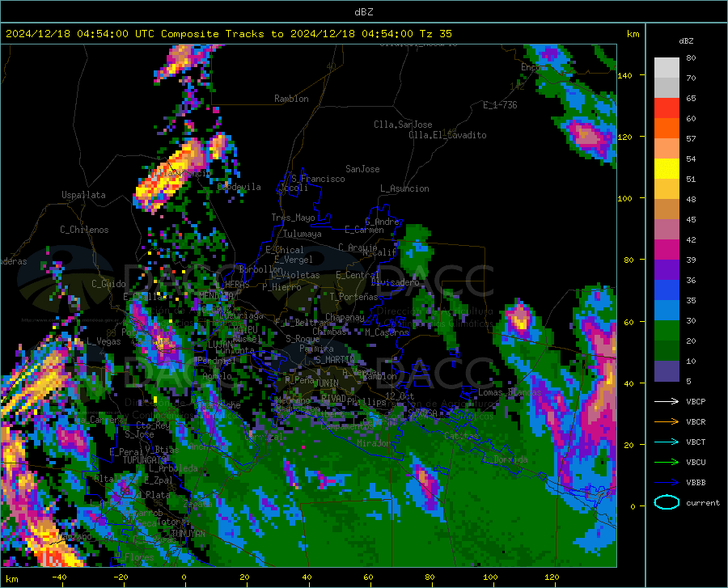Image resolution: width=728 pixels, height=588 pixels.
Task: Click the E_1-736 map label
Action: [x=500, y=105]
